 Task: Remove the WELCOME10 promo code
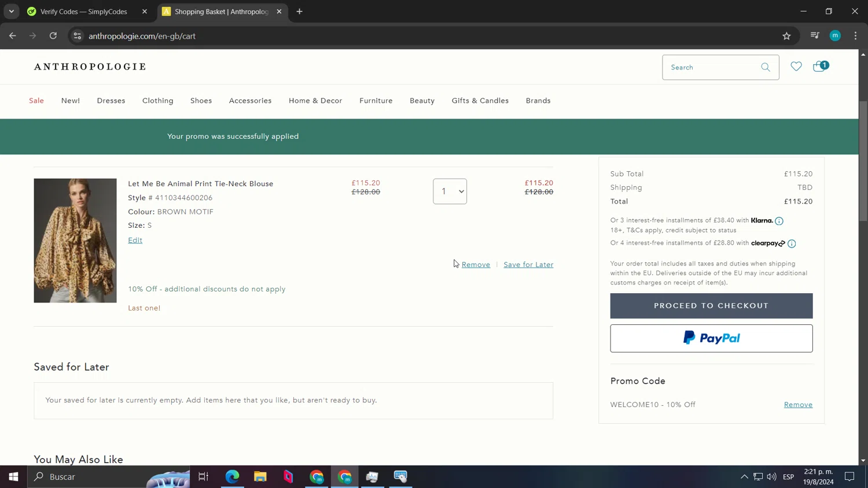[798, 405]
